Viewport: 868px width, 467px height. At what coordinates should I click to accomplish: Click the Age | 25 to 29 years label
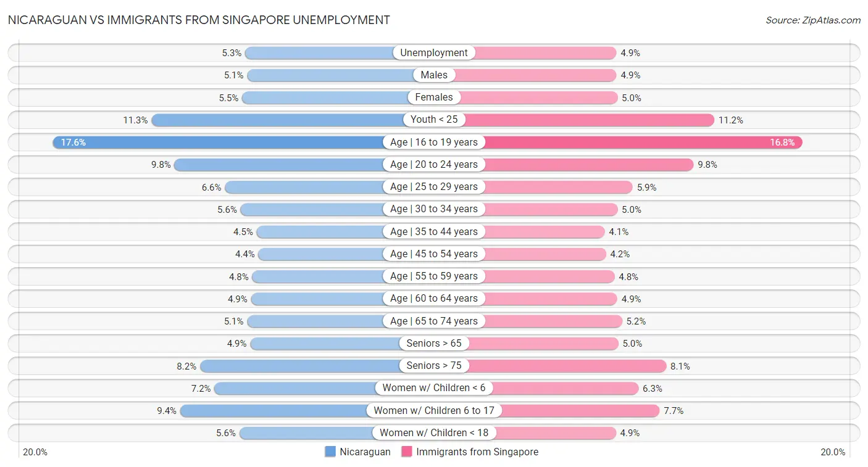(x=434, y=187)
